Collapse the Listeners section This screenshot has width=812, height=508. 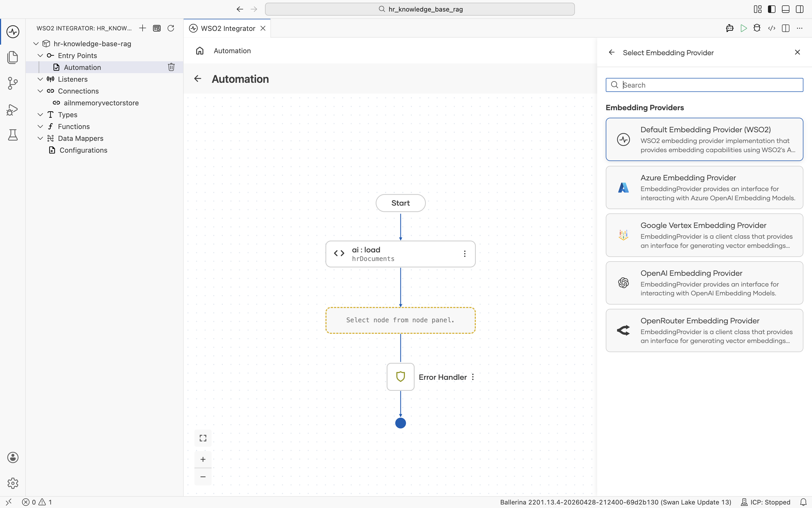coord(40,79)
